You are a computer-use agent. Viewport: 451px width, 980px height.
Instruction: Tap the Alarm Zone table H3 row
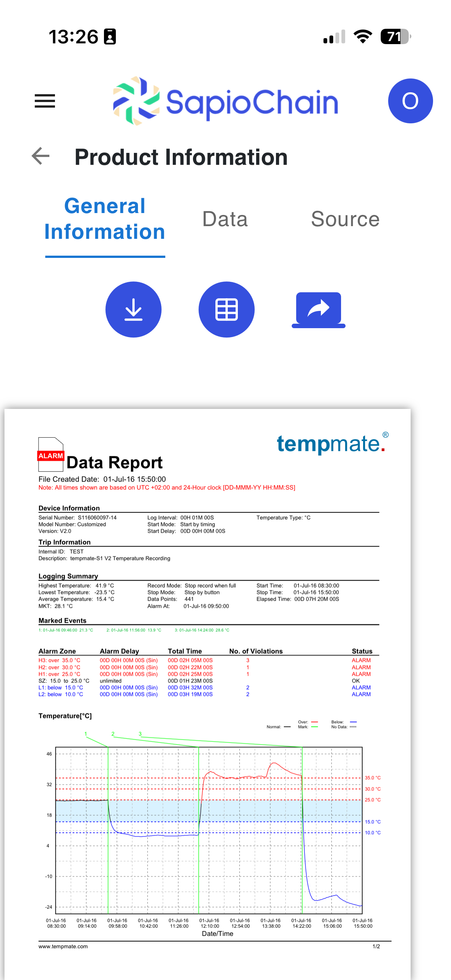tap(206, 660)
